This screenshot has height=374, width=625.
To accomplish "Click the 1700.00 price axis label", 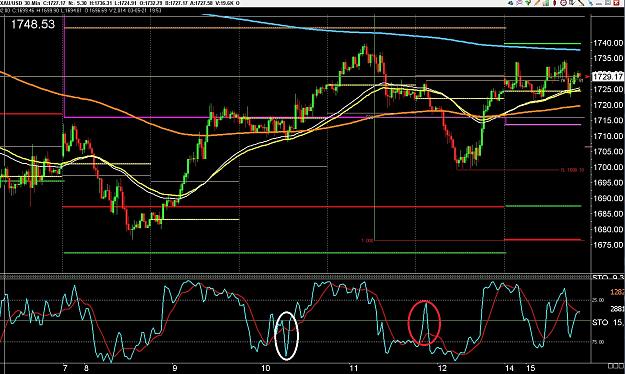I will 608,167.
